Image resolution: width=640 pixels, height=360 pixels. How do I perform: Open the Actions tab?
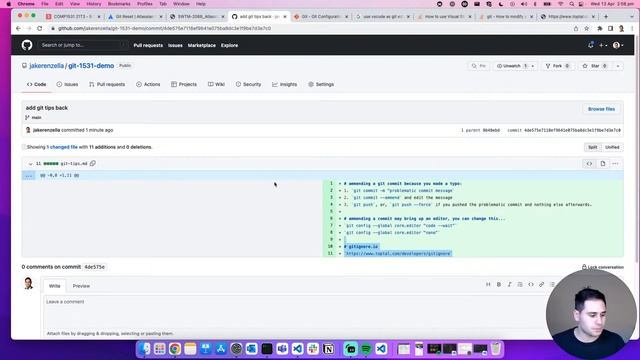148,84
